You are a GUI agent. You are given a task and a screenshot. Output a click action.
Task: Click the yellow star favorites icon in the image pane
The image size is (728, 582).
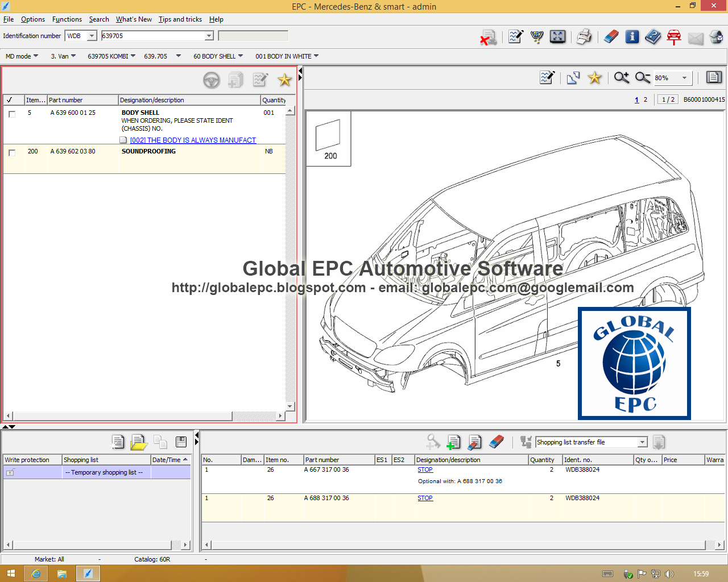point(594,78)
